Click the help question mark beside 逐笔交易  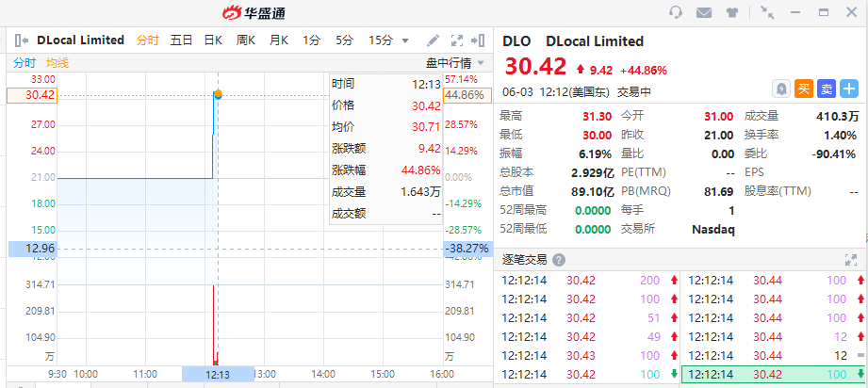559,260
